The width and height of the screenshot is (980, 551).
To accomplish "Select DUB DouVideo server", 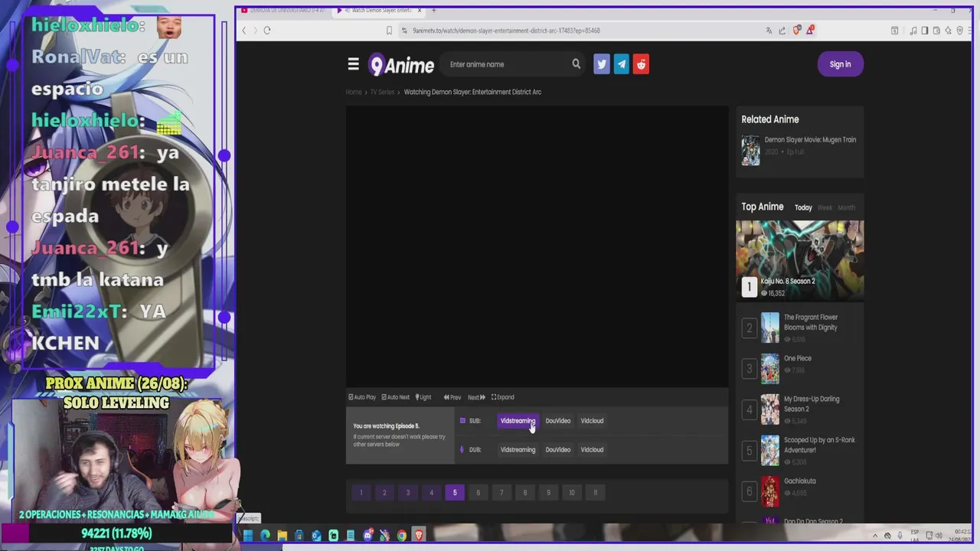I will (x=558, y=450).
